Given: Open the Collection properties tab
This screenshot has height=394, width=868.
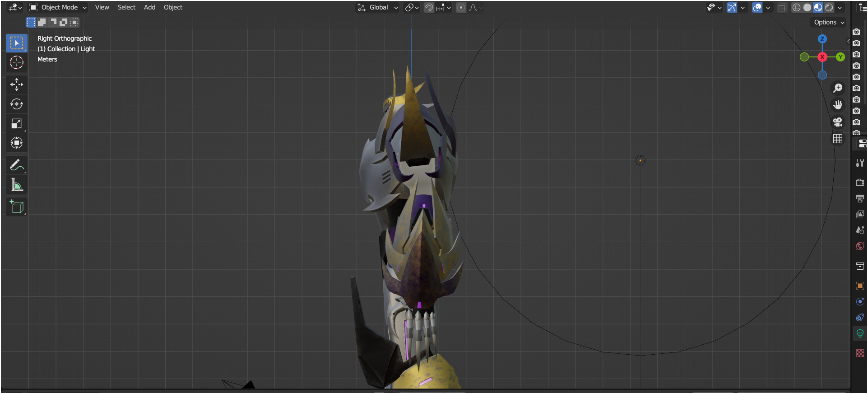Looking at the screenshot, I should pos(860,266).
